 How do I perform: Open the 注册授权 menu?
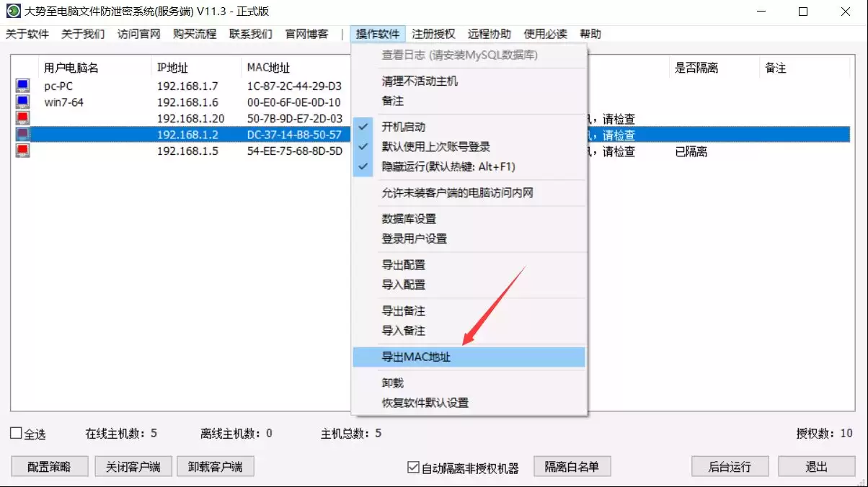click(x=433, y=34)
